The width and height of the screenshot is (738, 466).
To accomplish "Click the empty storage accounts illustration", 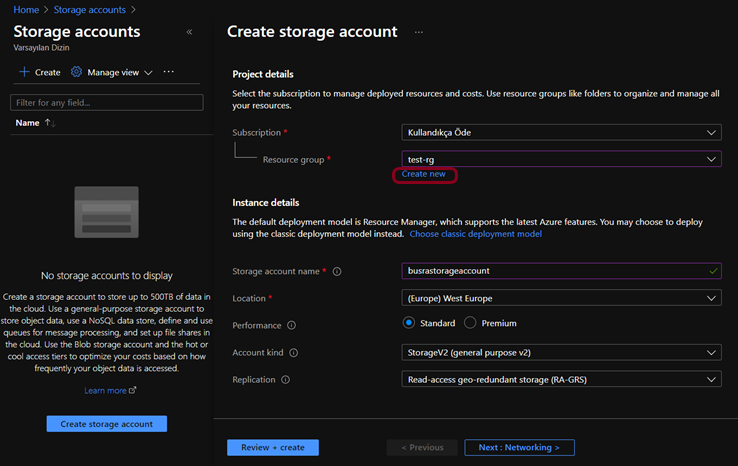I will pyautogui.click(x=106, y=212).
